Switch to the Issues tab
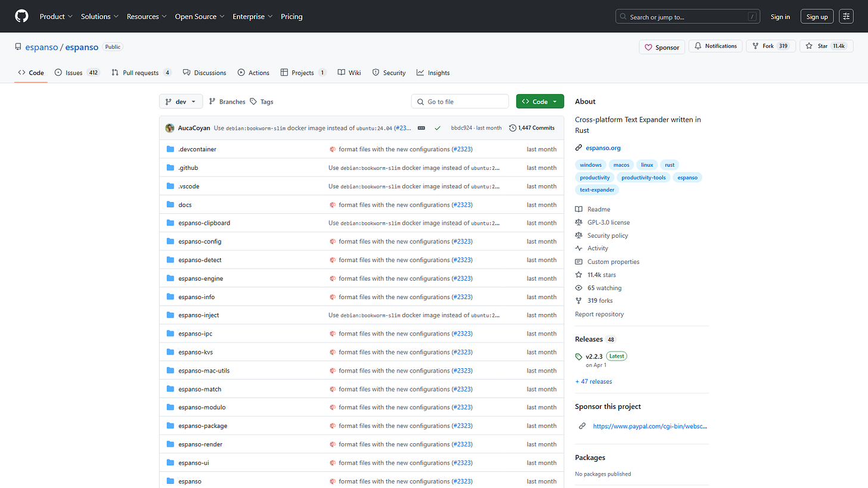868x488 pixels. (77, 73)
